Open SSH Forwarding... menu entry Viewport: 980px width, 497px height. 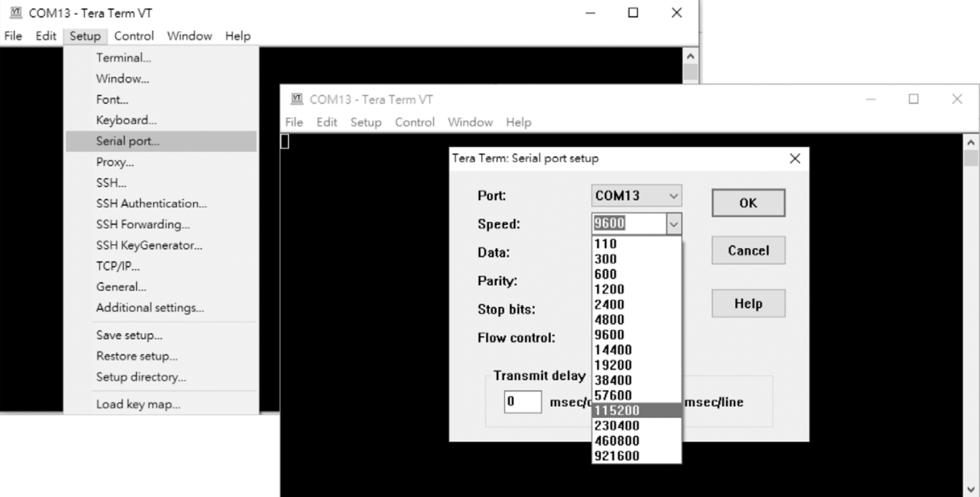pos(162,224)
